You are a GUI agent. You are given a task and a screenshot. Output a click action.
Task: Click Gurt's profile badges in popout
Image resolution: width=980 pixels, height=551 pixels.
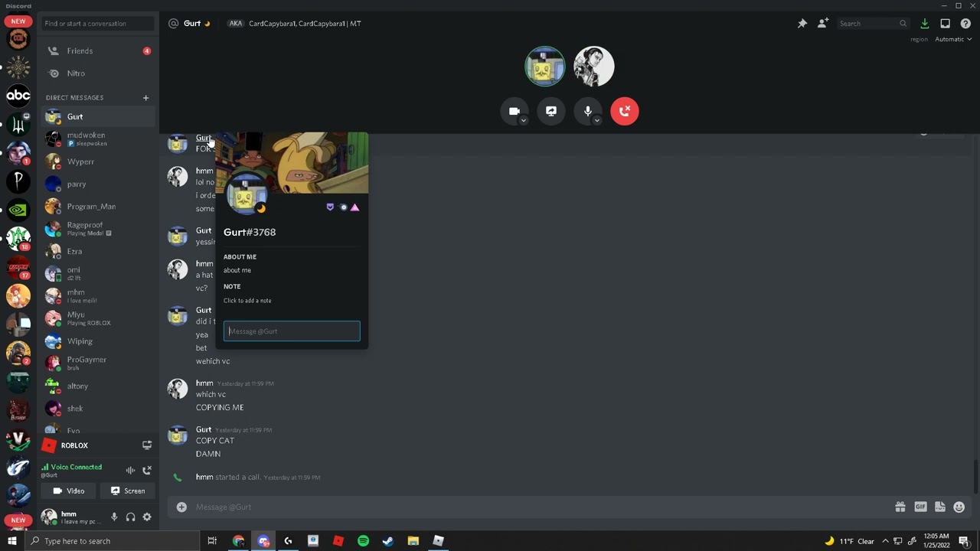pos(342,207)
